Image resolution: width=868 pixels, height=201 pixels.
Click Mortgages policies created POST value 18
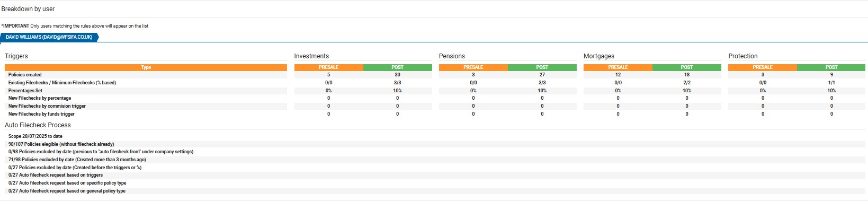point(687,75)
